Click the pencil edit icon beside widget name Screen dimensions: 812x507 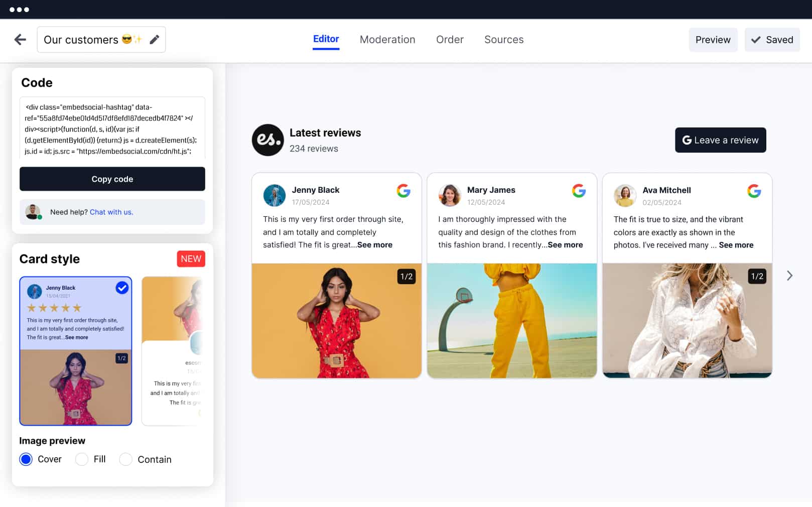(x=155, y=40)
